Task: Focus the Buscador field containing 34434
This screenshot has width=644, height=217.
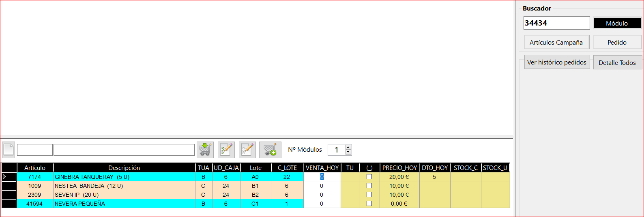Action: click(556, 23)
